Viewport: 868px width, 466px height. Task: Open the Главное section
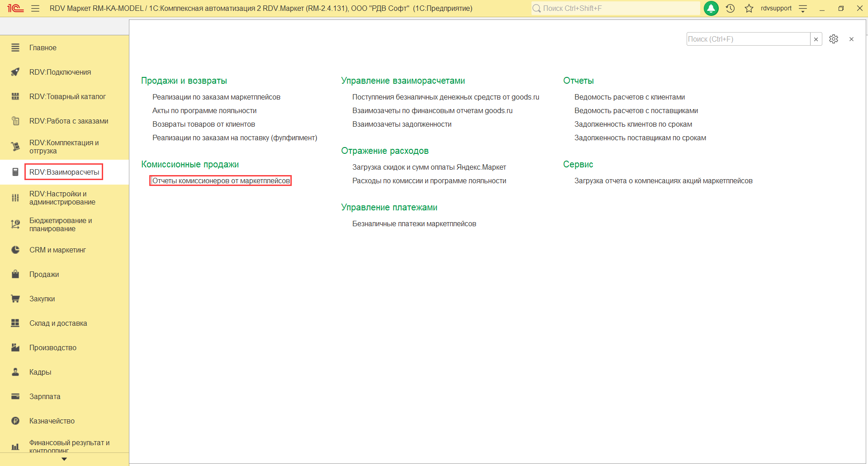[x=43, y=48]
